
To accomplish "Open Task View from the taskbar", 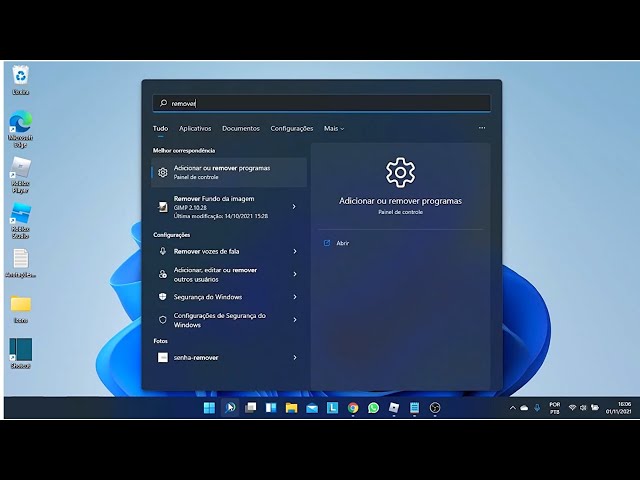I will 251,408.
